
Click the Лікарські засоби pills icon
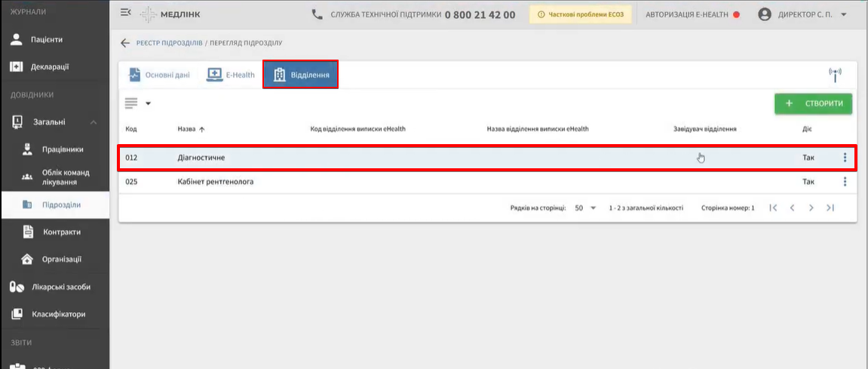tap(17, 287)
